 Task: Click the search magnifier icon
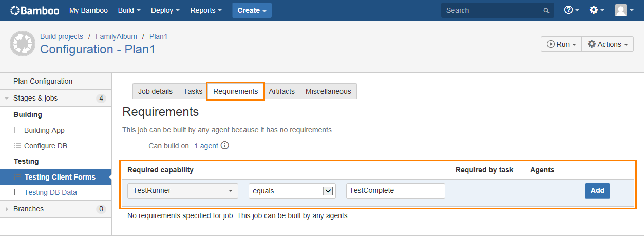pyautogui.click(x=546, y=10)
